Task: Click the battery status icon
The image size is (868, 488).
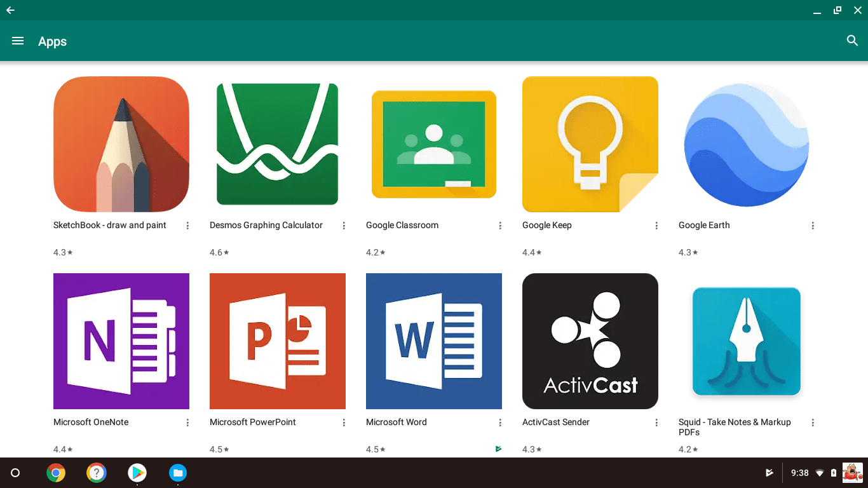Action: tap(834, 473)
